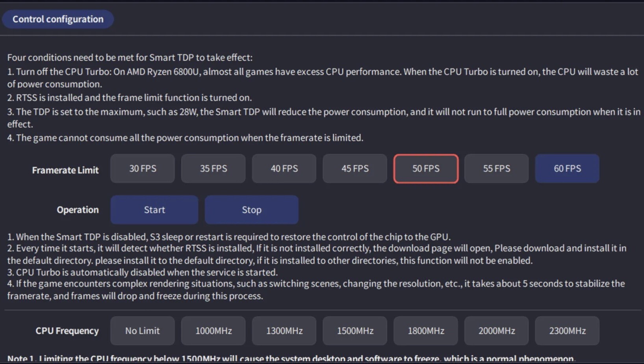Image resolution: width=644 pixels, height=364 pixels.
Task: Limit CPU frequency to 1000MHz
Action: pos(213,331)
